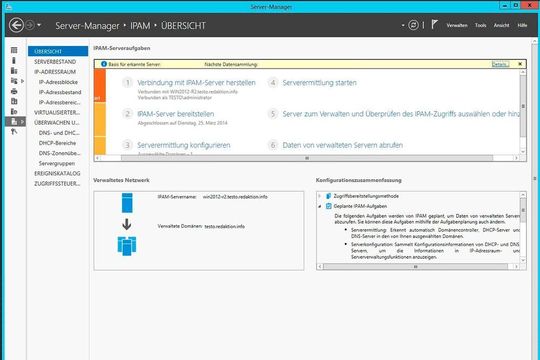Screen dimensions: 540x360
Task: Expand the arrow beside the highlighted IPAM icon
Action: pyautogui.click(x=23, y=122)
